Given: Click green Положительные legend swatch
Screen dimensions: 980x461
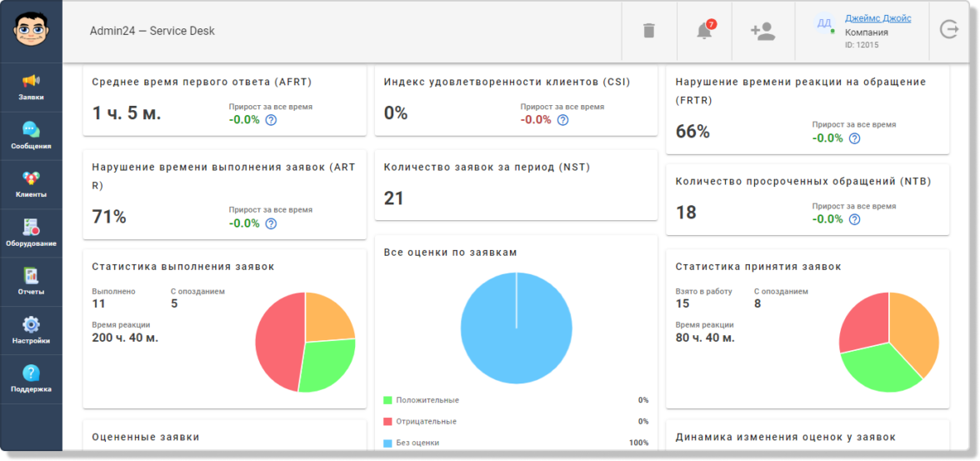Looking at the screenshot, I should pyautogui.click(x=387, y=399).
